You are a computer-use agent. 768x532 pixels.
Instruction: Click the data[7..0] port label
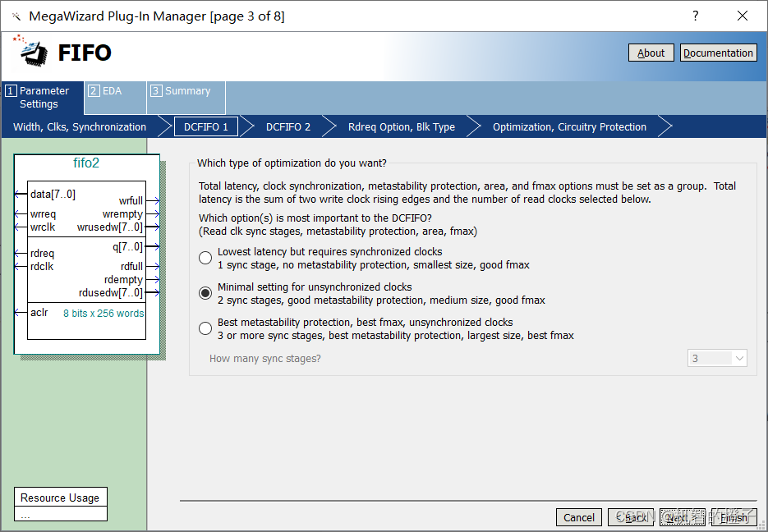point(53,195)
